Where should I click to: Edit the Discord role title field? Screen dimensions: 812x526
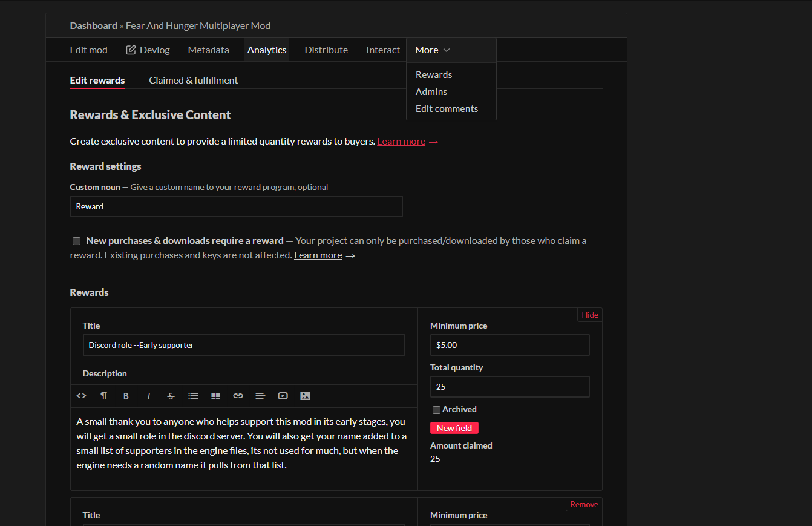[244, 345]
